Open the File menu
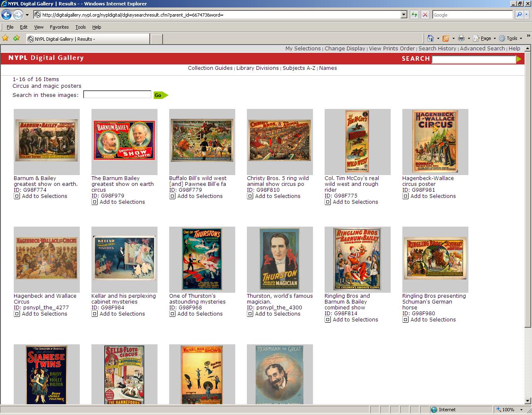The height and width of the screenshot is (415, 532). click(x=10, y=27)
